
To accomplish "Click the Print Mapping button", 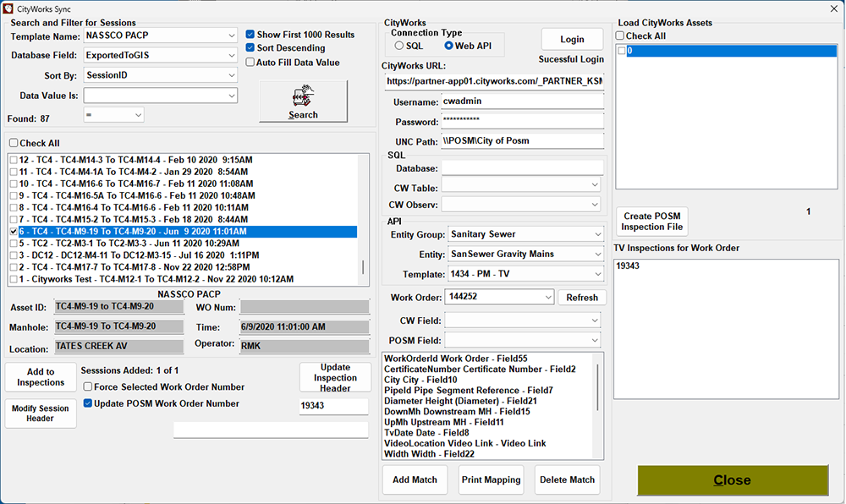I will [x=491, y=479].
